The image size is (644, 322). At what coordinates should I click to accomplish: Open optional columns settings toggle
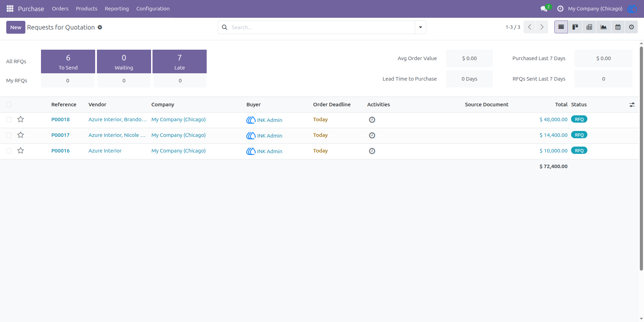tap(632, 105)
